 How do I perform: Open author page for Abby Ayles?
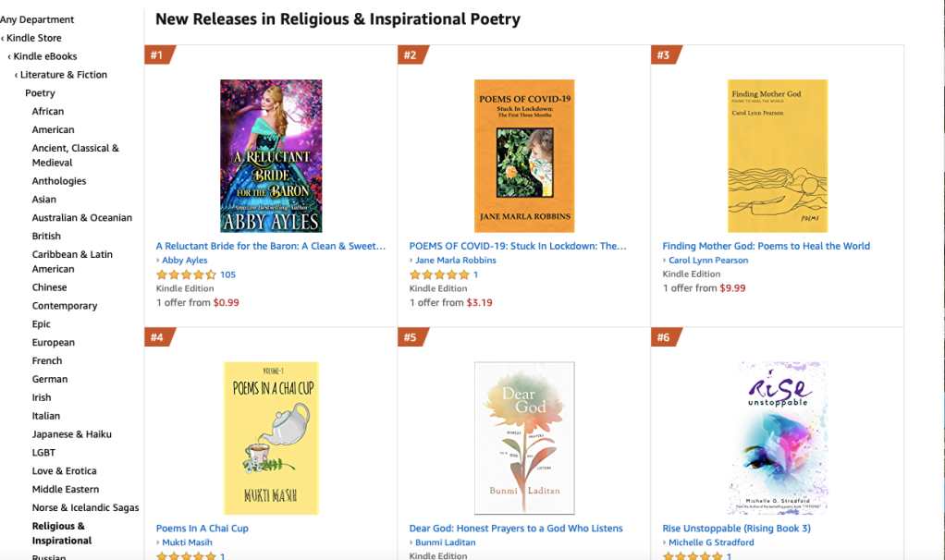pos(185,261)
